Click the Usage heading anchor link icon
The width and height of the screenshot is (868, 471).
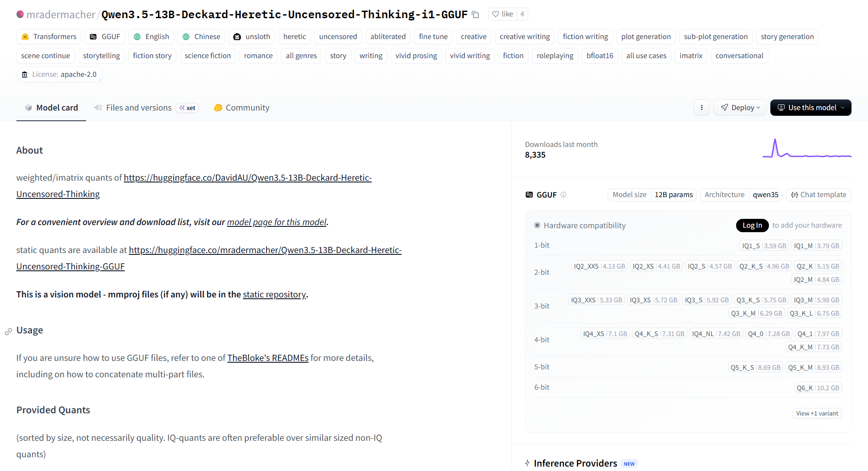click(x=8, y=332)
